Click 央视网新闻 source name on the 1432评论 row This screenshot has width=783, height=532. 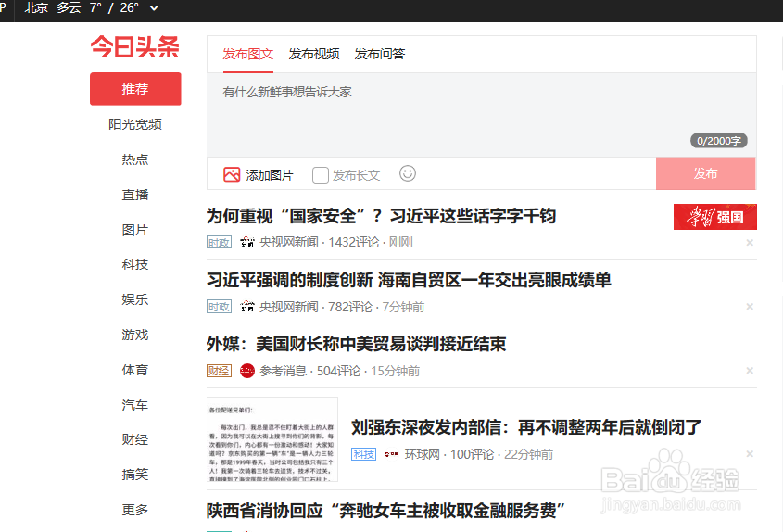click(288, 242)
